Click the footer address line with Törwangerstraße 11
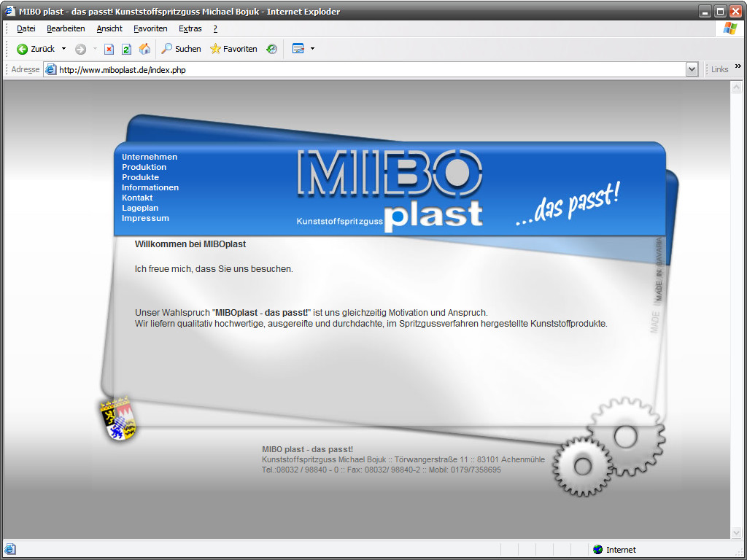This screenshot has width=747, height=560. tap(403, 459)
